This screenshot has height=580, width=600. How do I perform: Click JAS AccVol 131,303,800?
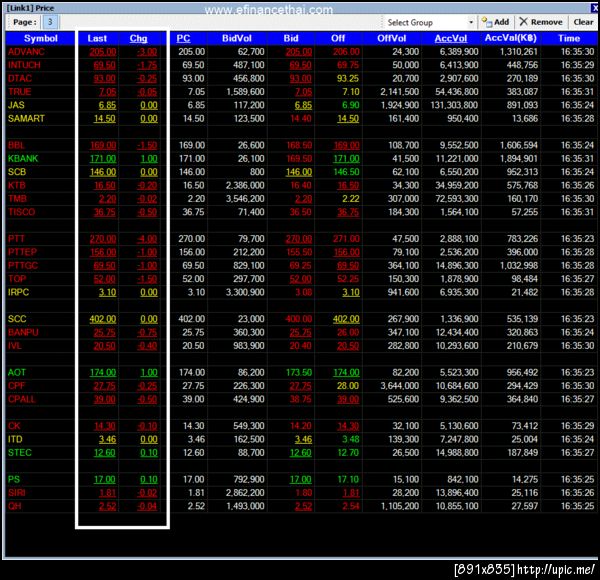[x=454, y=105]
